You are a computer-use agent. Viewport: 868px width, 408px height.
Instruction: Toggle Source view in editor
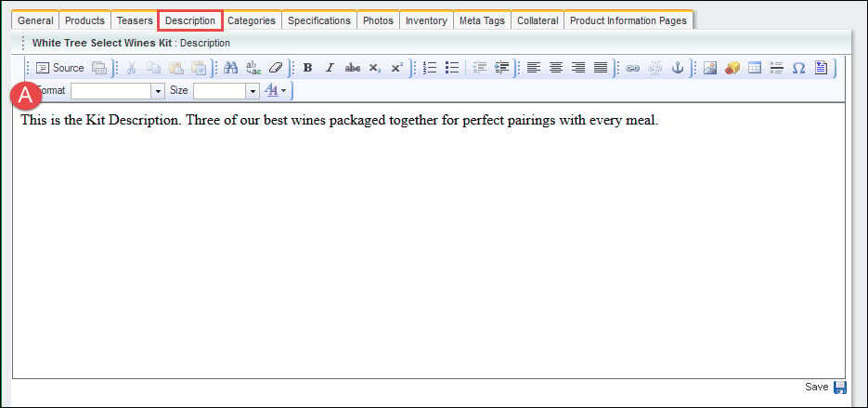pyautogui.click(x=59, y=68)
